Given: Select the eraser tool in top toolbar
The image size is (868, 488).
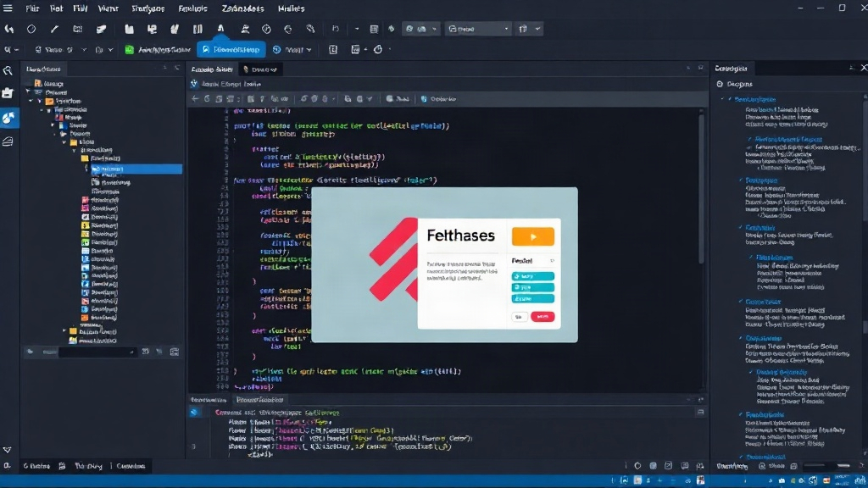Looking at the screenshot, I should (102, 29).
